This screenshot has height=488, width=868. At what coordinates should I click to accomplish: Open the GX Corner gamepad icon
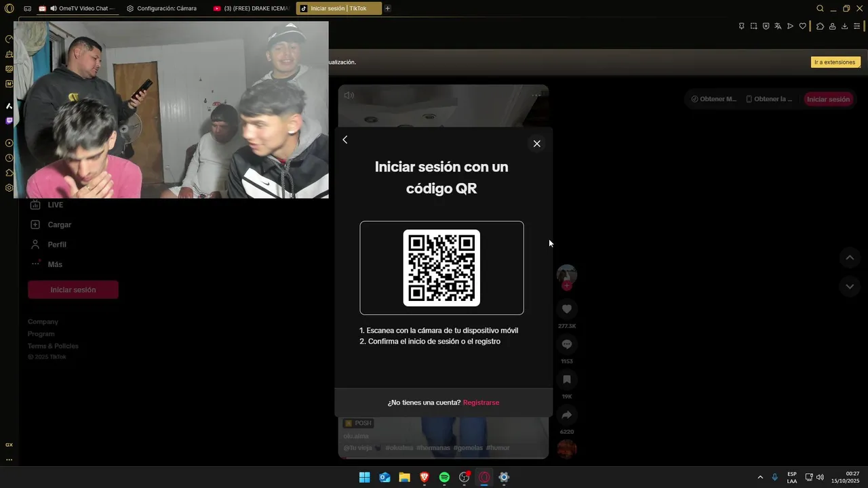27,9
